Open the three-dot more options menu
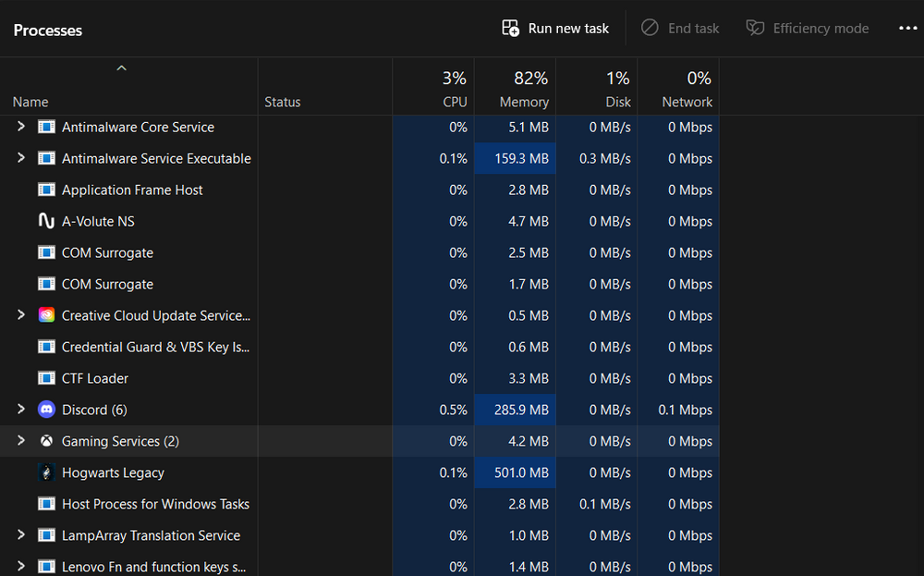The width and height of the screenshot is (924, 576). 908,28
